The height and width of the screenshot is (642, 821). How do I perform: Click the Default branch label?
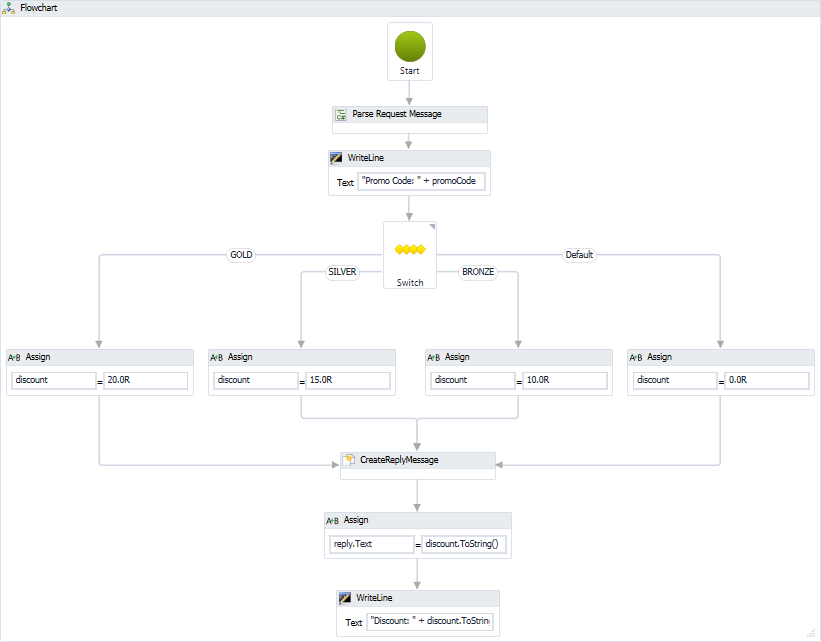click(578, 254)
